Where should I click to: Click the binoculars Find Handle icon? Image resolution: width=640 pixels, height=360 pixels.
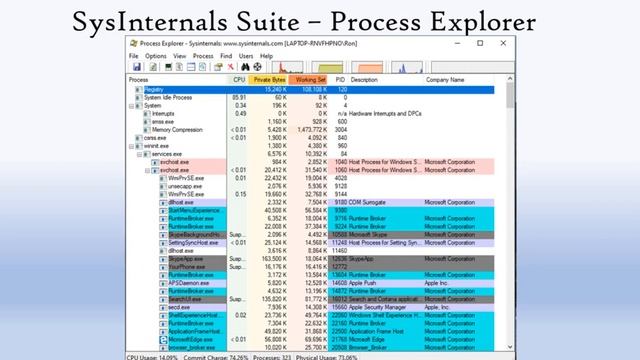[245, 67]
